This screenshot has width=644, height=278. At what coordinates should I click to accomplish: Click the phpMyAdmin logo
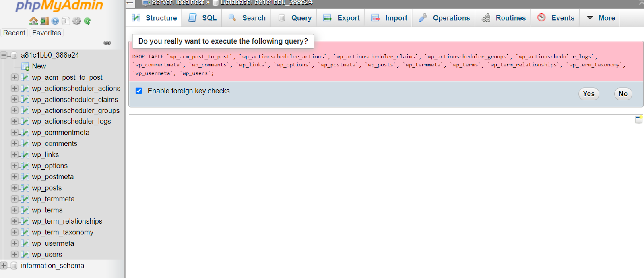click(59, 5)
